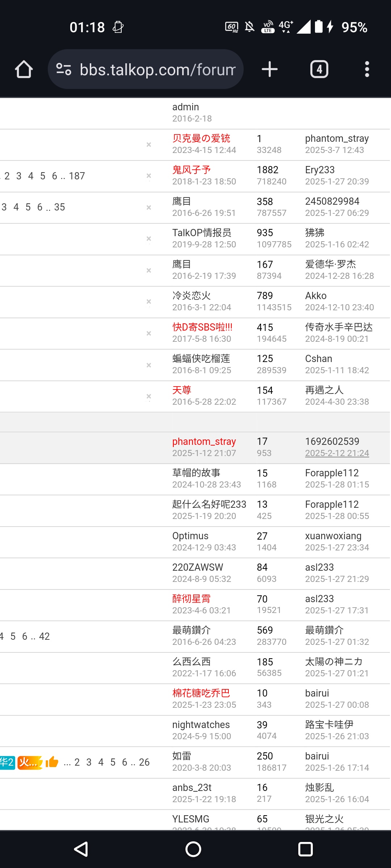
Task: Tap the Android back navigation button
Action: coord(81,849)
